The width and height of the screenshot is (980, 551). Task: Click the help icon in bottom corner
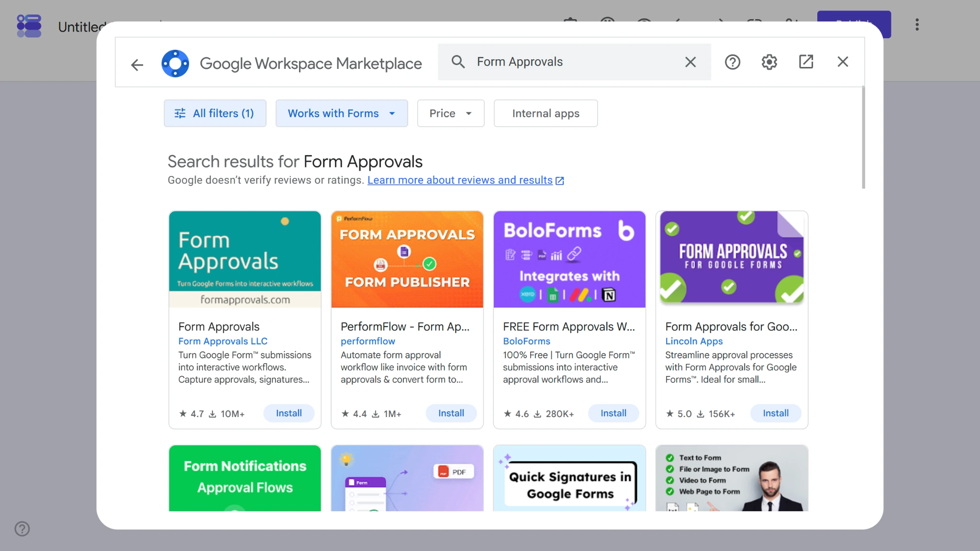pyautogui.click(x=22, y=529)
